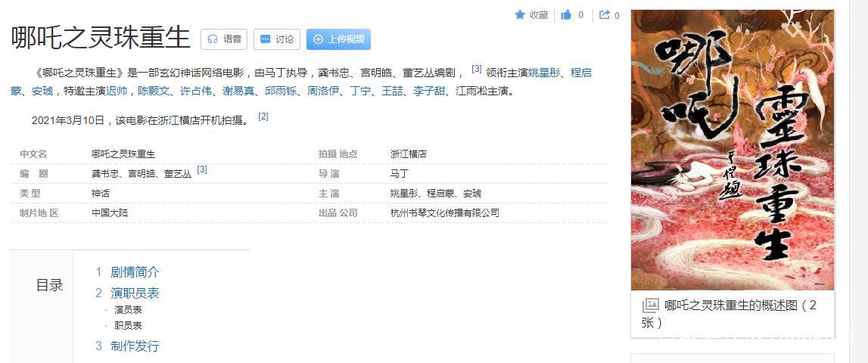
Task: Open the 李子甜 link
Action: [x=429, y=92]
